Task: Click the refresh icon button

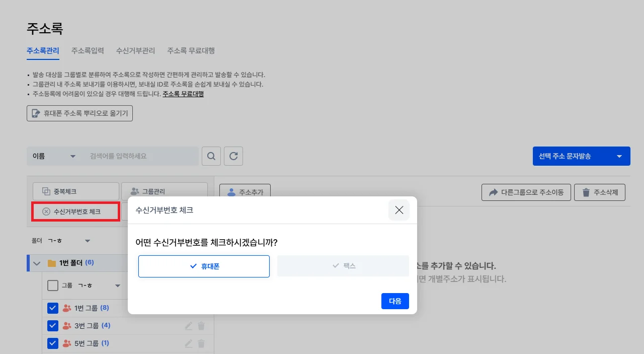Action: [233, 156]
